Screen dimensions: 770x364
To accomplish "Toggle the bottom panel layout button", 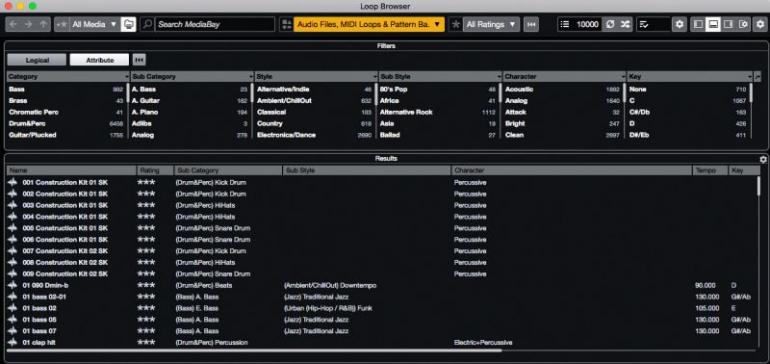I will [x=713, y=24].
